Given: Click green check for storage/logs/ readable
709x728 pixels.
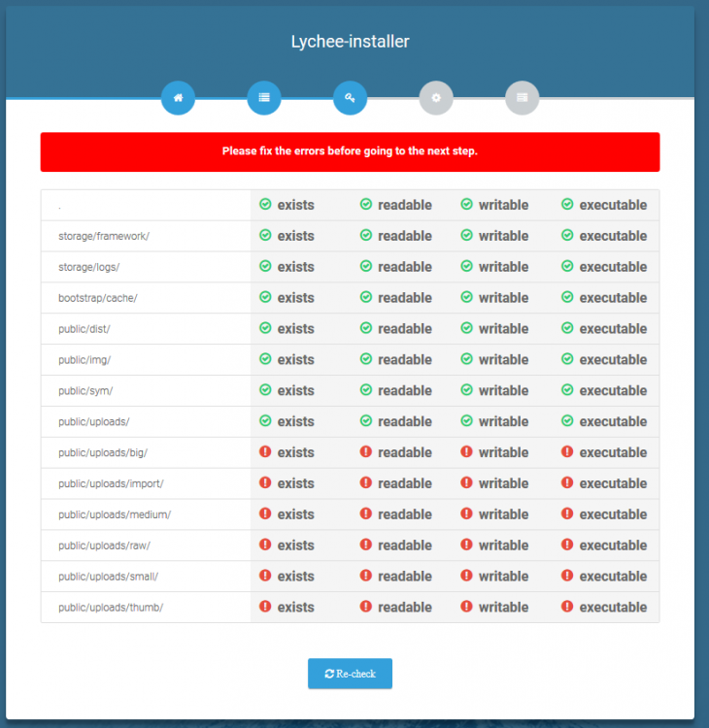Looking at the screenshot, I should pos(366,266).
